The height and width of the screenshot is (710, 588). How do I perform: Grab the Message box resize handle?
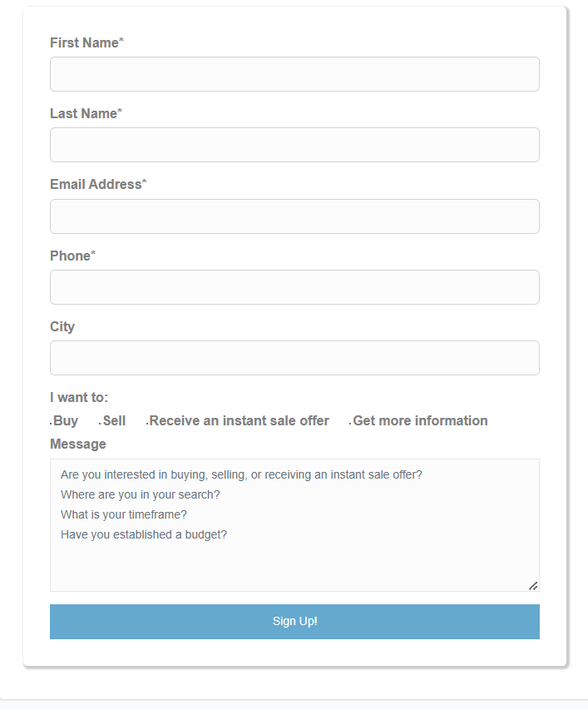533,586
